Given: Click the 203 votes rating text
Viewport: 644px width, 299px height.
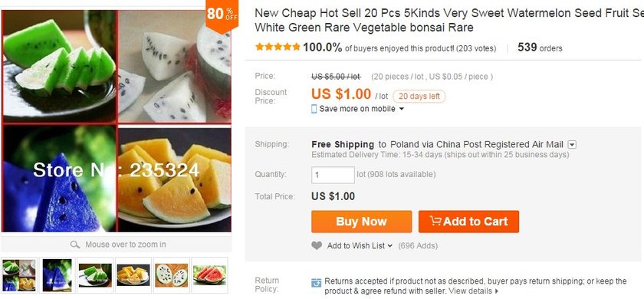Looking at the screenshot, I should 476,48.
